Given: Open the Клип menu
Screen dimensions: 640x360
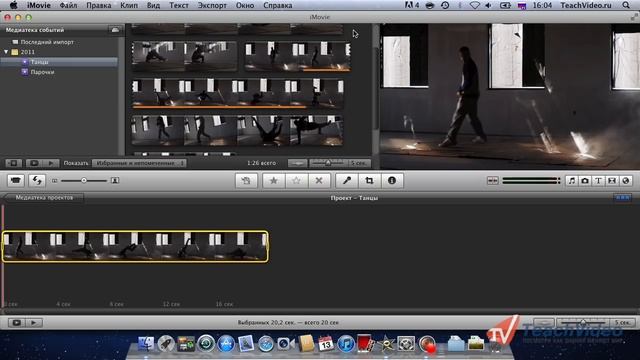Looking at the screenshot, I should pos(129,5).
